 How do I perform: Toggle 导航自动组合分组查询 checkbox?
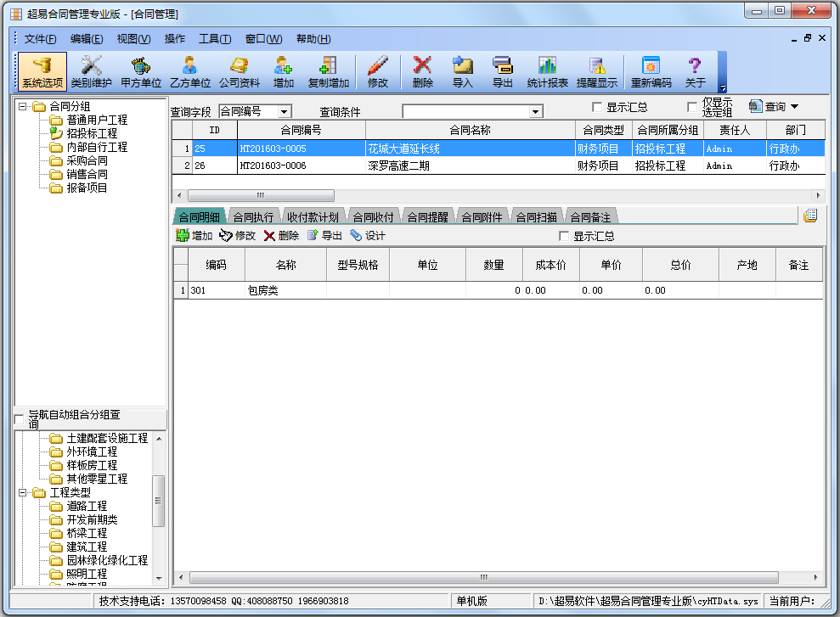coord(20,419)
